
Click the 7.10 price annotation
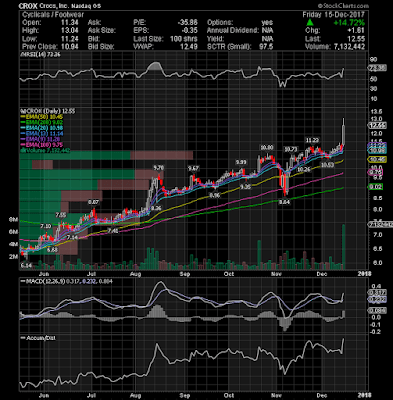(46, 226)
